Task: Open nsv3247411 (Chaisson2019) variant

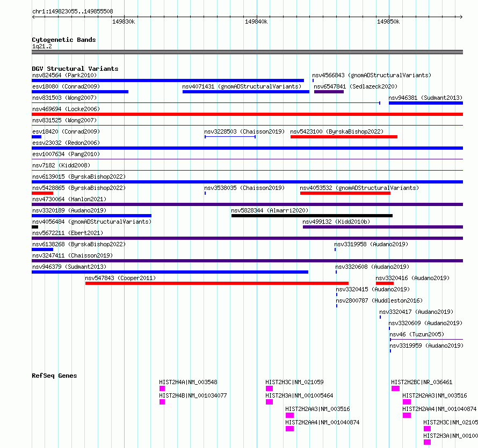Action: (x=73, y=255)
